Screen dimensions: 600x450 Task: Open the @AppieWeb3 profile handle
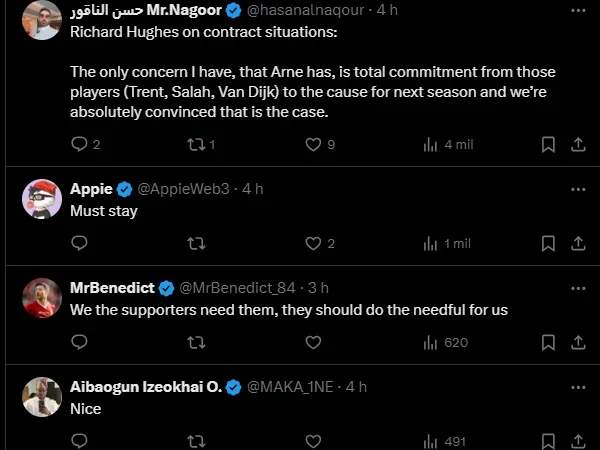tap(183, 188)
